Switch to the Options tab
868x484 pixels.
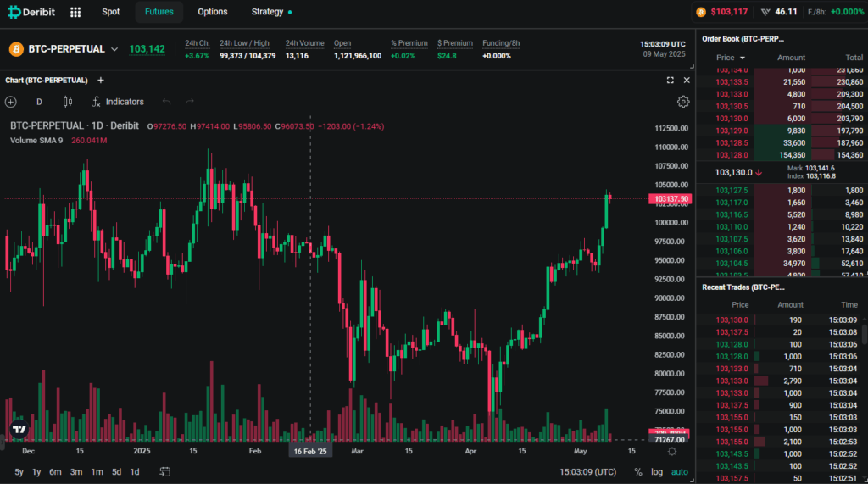pyautogui.click(x=213, y=12)
